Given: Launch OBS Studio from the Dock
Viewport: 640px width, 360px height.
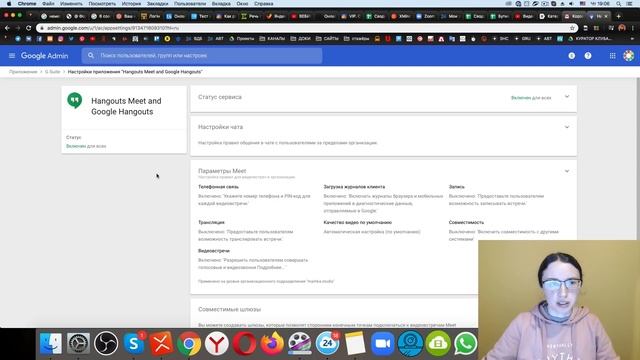Looking at the screenshot, I should pos(106,343).
